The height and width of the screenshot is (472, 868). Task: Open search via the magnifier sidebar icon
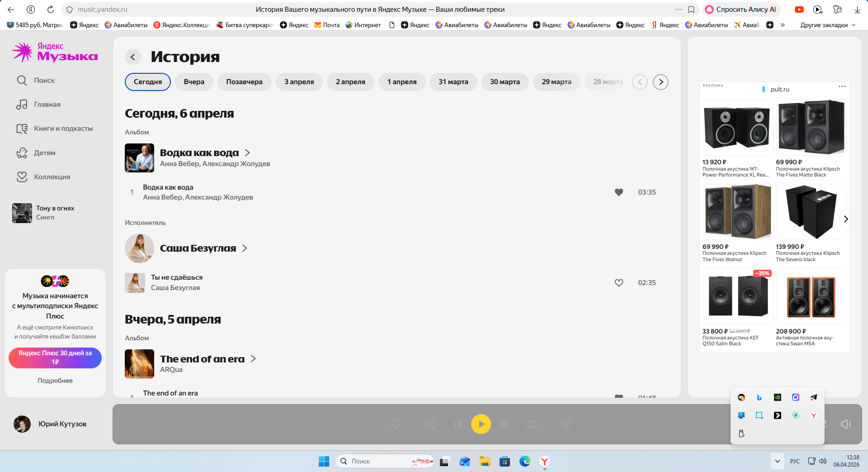(22, 81)
